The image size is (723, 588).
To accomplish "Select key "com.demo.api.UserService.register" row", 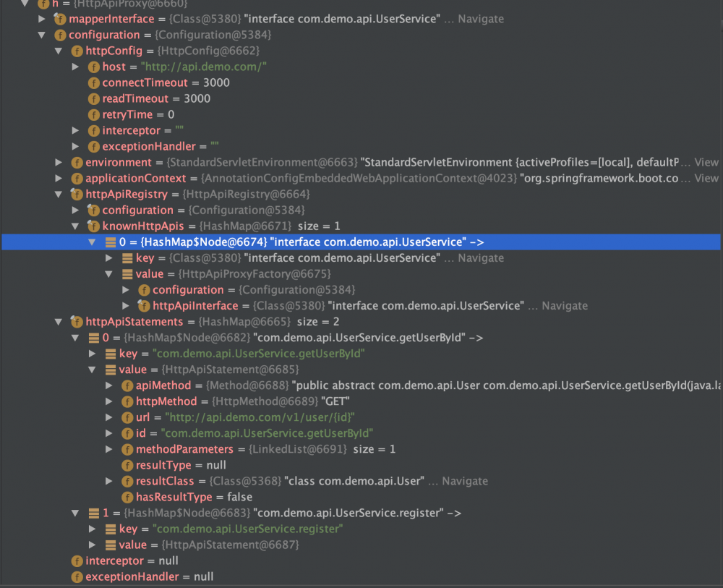I will (x=361, y=529).
